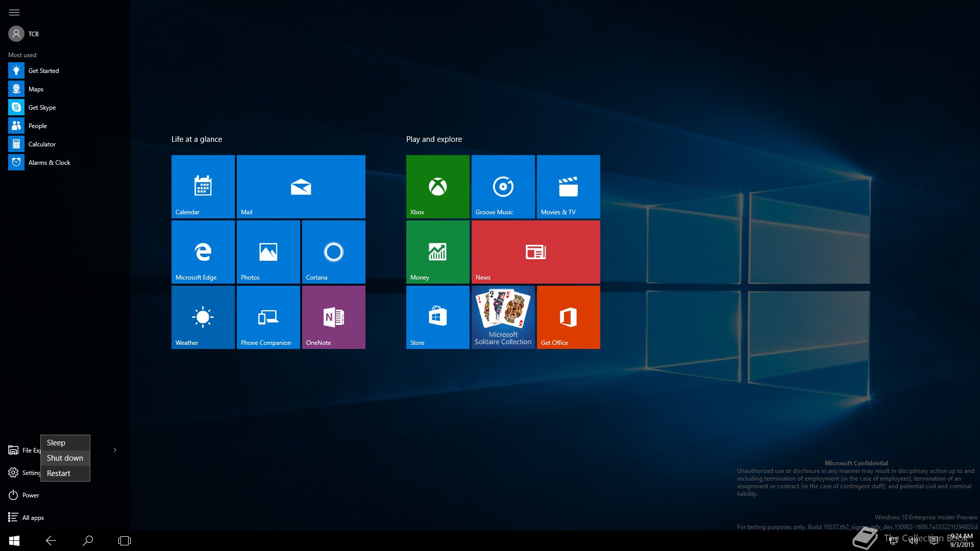Choose Shut down from power menu
The image size is (980, 551).
[x=65, y=458]
